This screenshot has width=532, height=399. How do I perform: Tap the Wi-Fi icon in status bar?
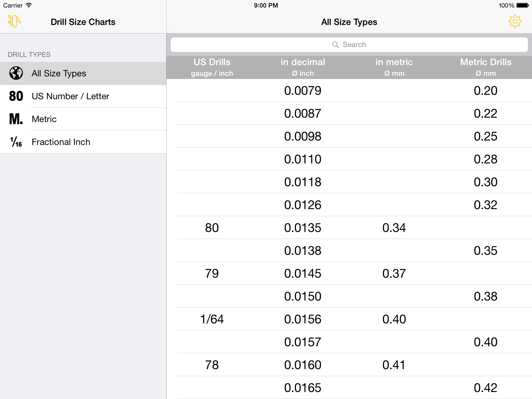point(29,5)
